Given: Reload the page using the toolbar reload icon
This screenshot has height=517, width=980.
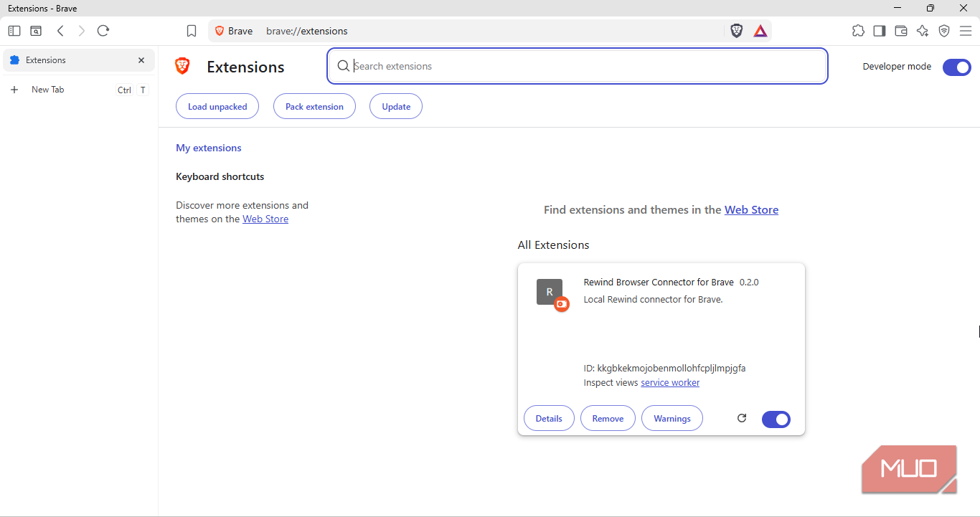Looking at the screenshot, I should [x=103, y=31].
